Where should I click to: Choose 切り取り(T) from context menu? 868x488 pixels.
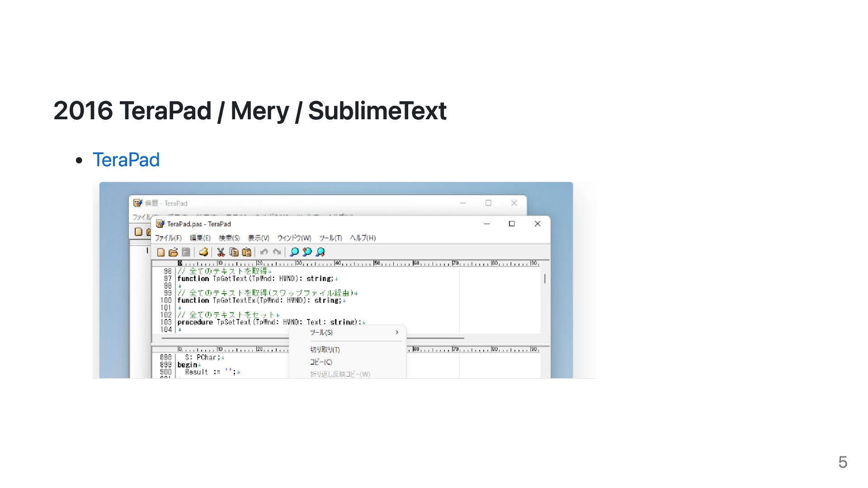coord(325,350)
